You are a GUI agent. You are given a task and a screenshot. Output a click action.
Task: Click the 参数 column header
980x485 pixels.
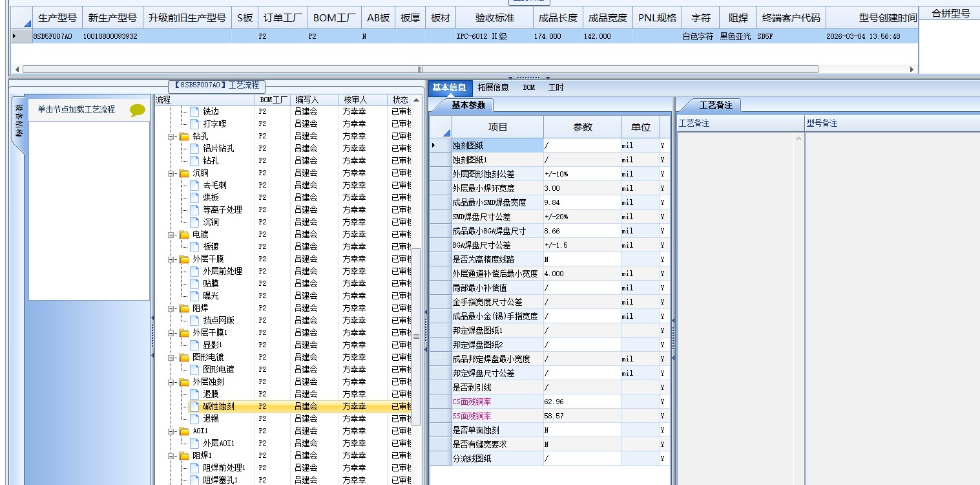click(x=583, y=127)
